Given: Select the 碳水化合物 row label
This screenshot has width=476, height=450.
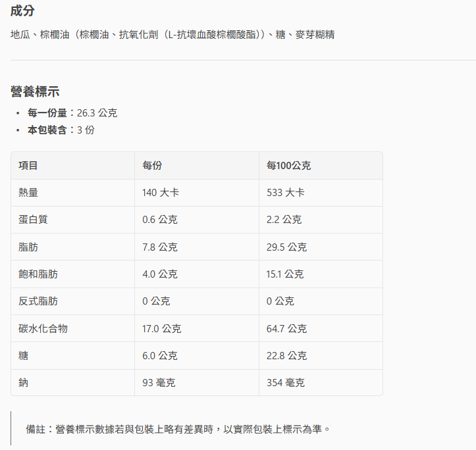Looking at the screenshot, I should click(43, 328).
